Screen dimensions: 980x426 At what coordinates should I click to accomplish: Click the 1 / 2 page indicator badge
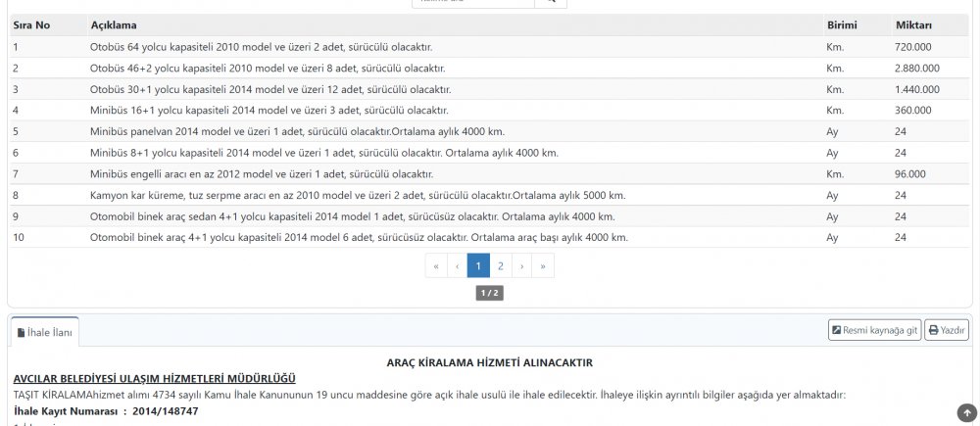tap(489, 293)
